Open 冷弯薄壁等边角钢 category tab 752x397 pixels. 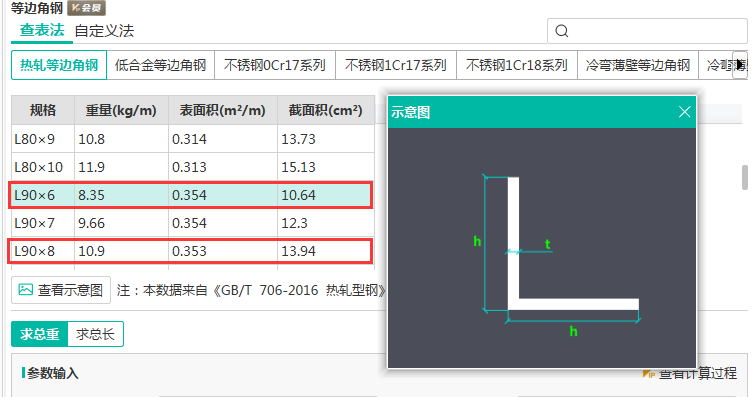pos(637,65)
